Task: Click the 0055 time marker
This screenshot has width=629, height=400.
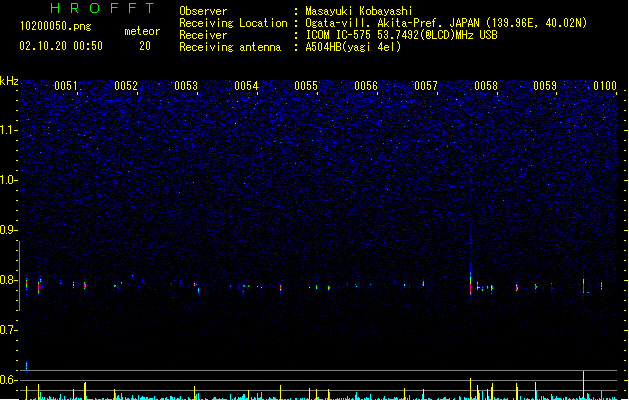Action: click(306, 86)
